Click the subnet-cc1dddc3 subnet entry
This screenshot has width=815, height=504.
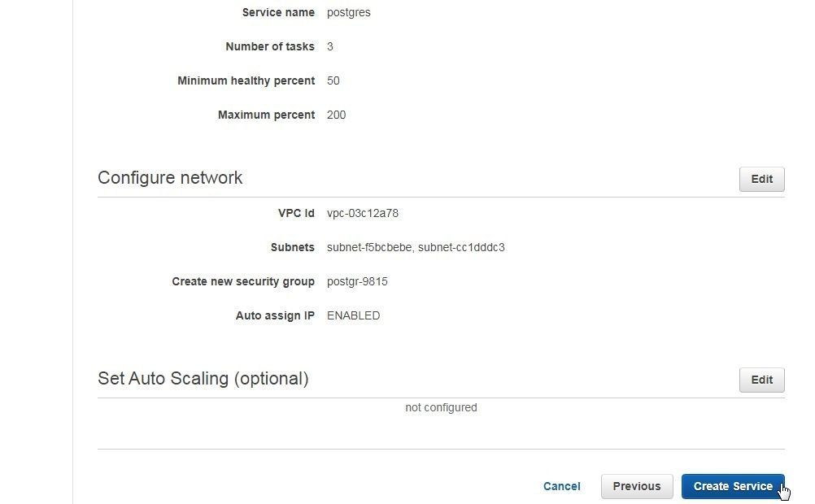461,247
